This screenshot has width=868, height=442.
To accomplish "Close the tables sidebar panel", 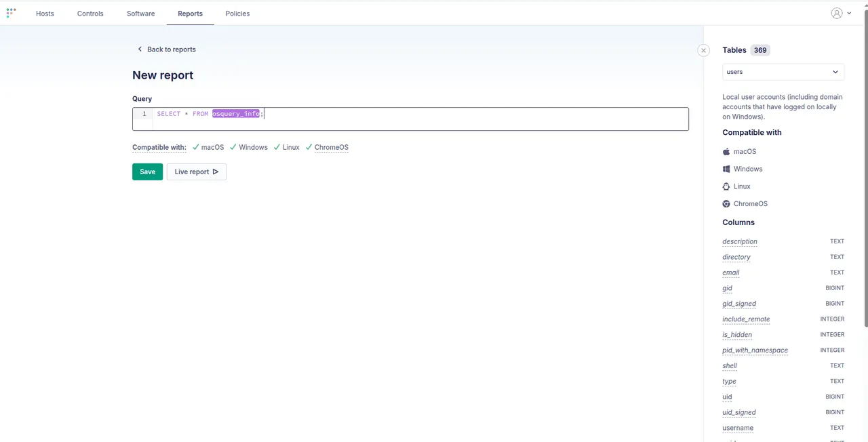I will 703,50.
